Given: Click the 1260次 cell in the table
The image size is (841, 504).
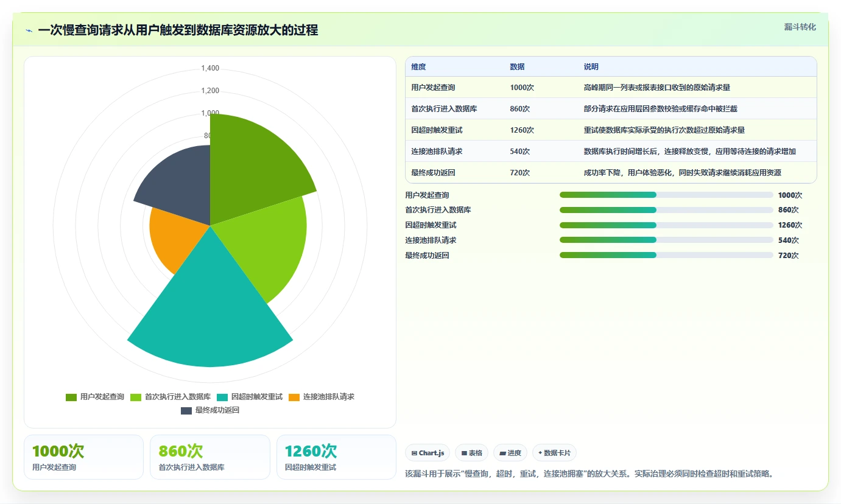Looking at the screenshot, I should coord(541,130).
